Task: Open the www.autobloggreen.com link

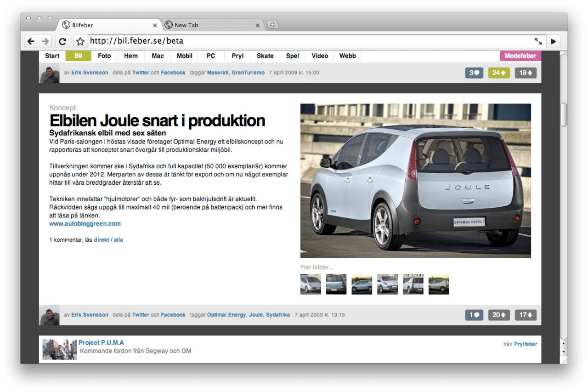Action: (x=85, y=223)
